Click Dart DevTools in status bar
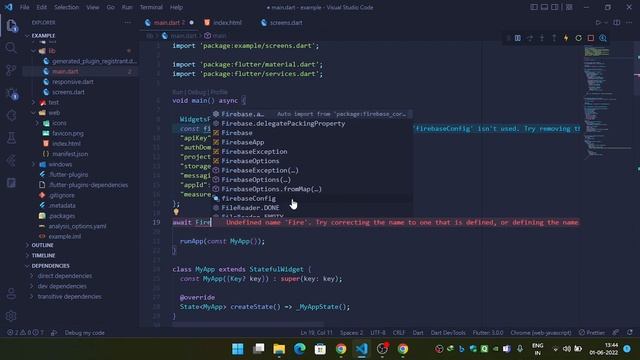 (x=448, y=333)
